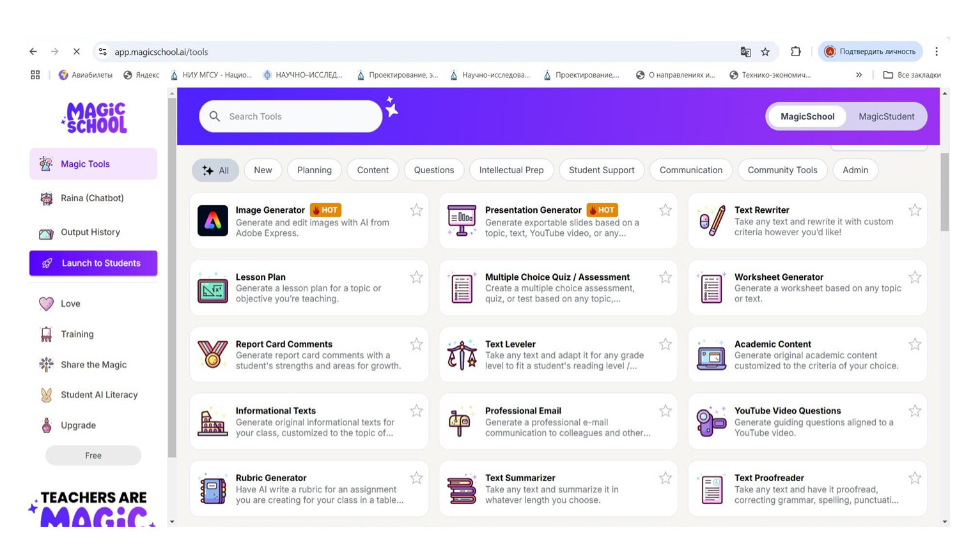
Task: Click Share the Magic
Action: (93, 365)
